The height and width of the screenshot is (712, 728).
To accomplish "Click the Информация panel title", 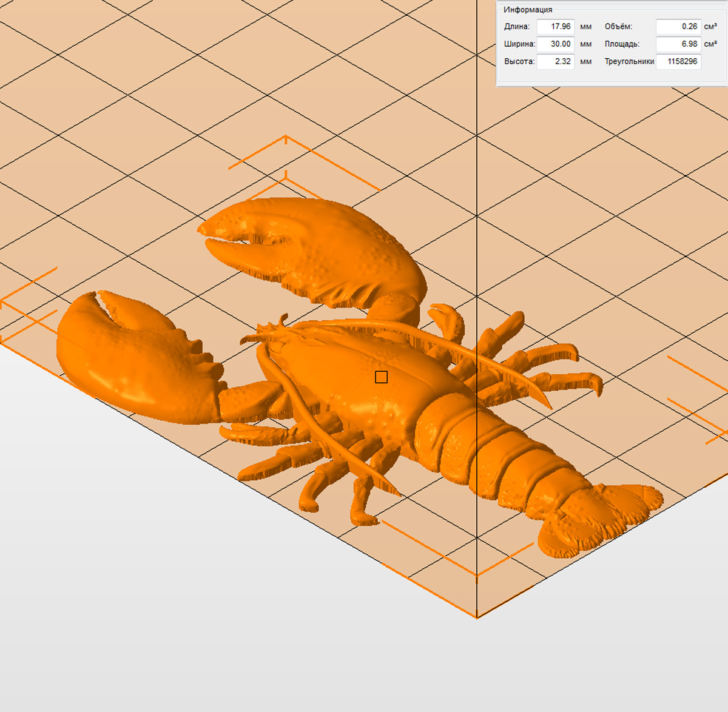I will tap(527, 10).
